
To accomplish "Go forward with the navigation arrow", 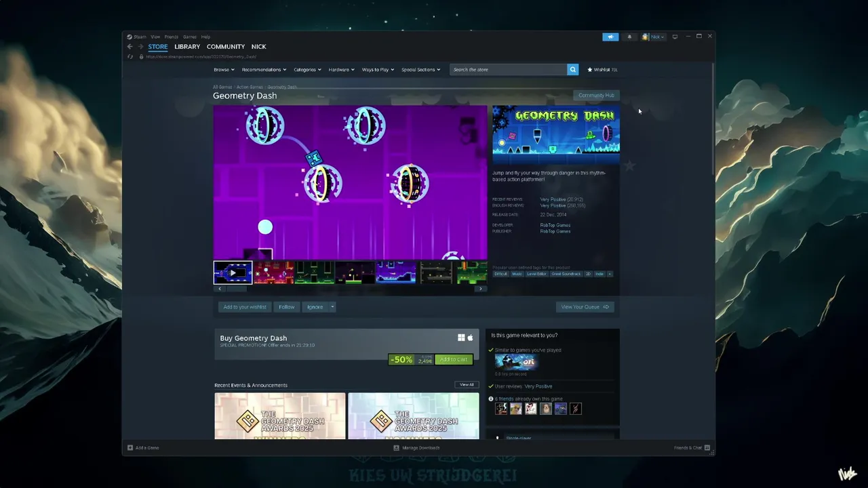I will [141, 47].
